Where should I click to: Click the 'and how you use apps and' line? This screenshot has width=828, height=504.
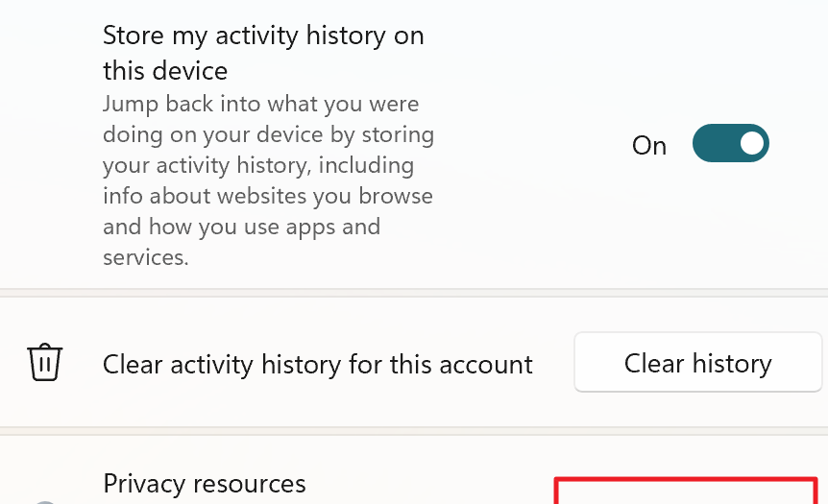241,227
